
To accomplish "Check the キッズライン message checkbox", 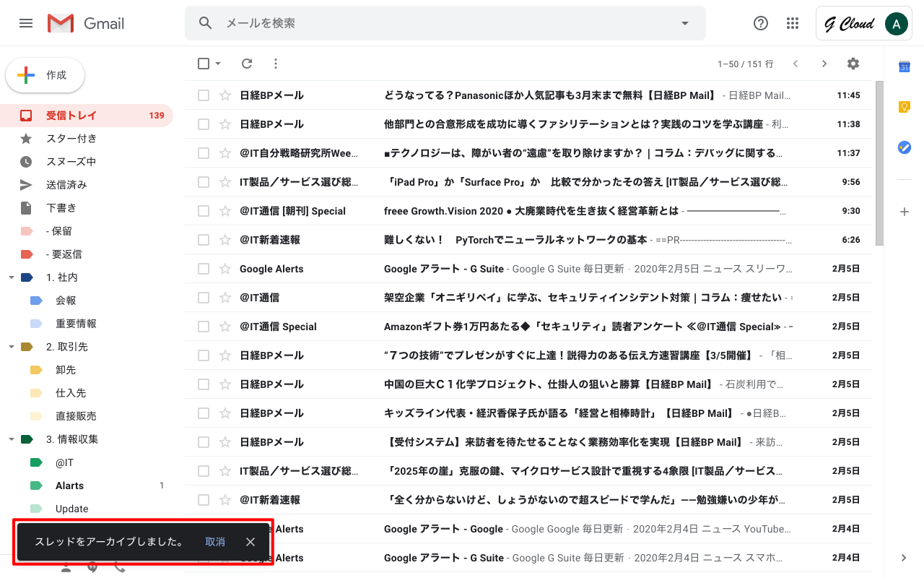I will click(204, 413).
